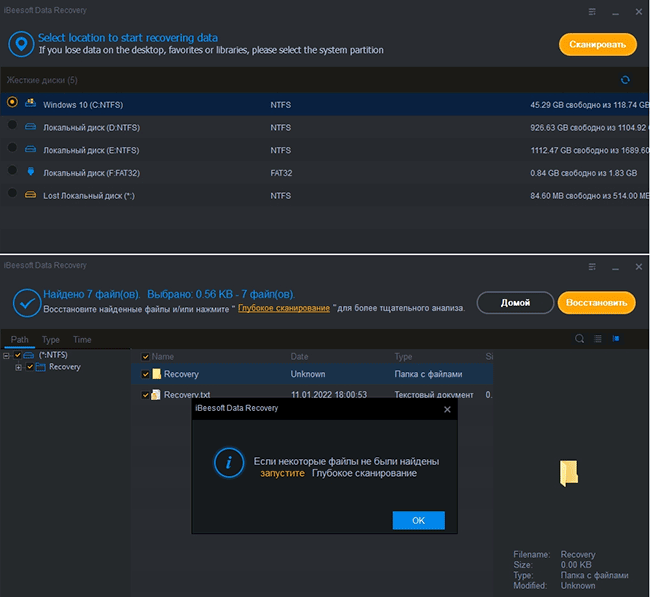
Task: Select Локальный диск (E:NTFS) radio button
Action: tap(12, 147)
